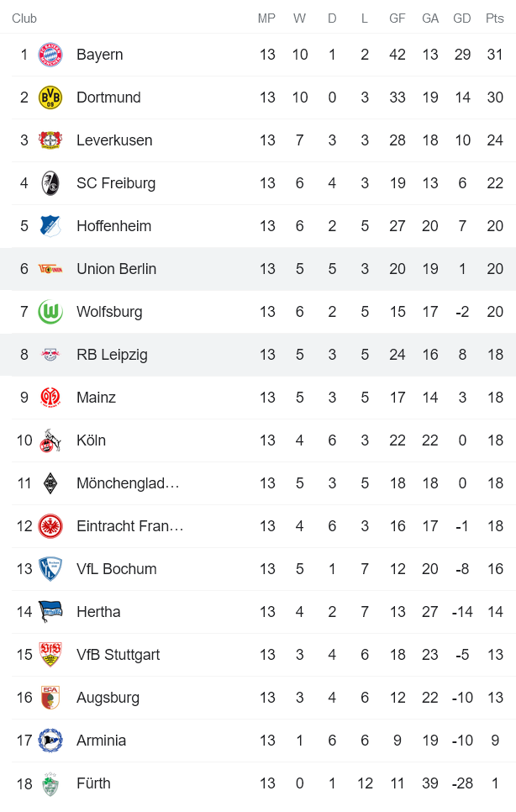Screen dimensions: 516x812
Task: Select the highlighted Union Berlin row
Action: 258,268
